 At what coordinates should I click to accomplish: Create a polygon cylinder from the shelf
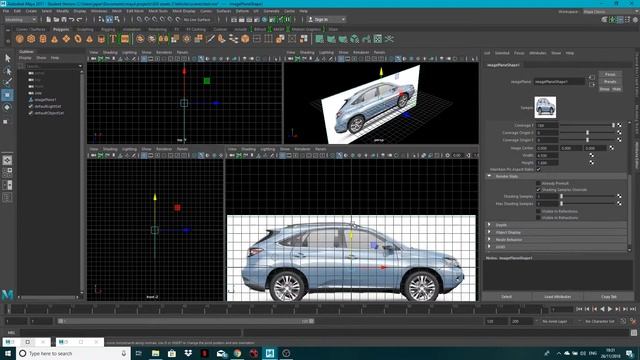pos(43,39)
